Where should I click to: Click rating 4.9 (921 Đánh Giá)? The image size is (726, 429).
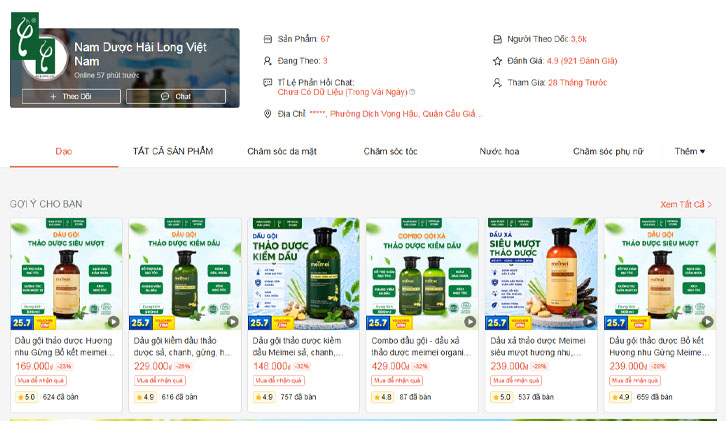582,61
